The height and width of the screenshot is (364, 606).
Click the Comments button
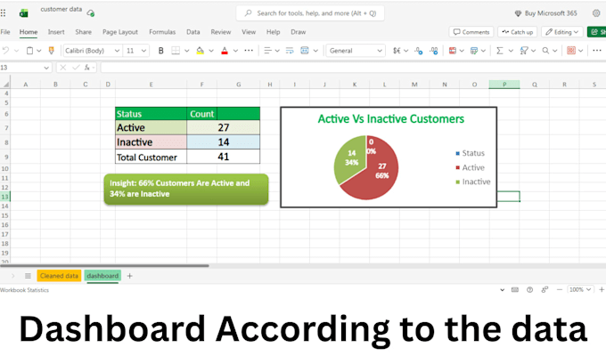point(471,32)
